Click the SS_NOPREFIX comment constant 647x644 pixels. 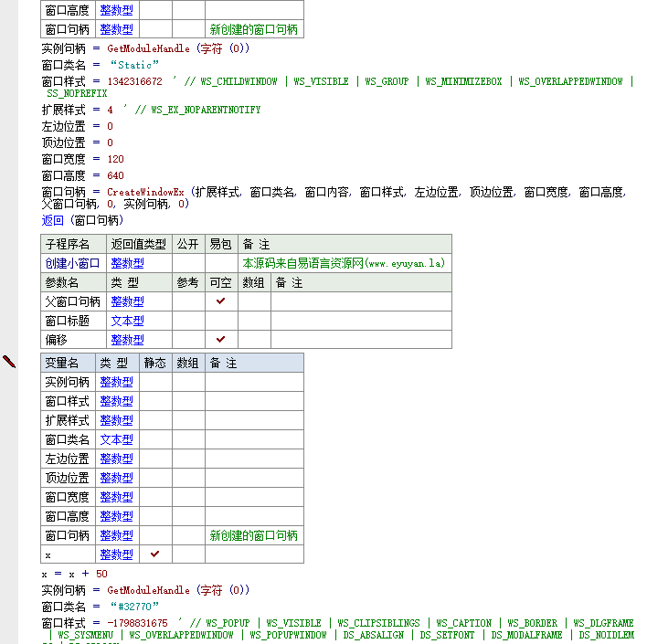coord(77,93)
